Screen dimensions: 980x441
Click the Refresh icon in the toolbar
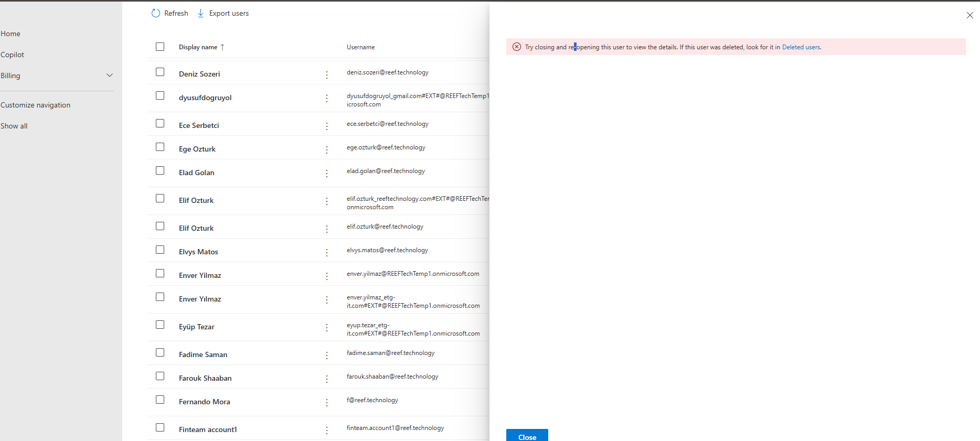click(x=156, y=13)
